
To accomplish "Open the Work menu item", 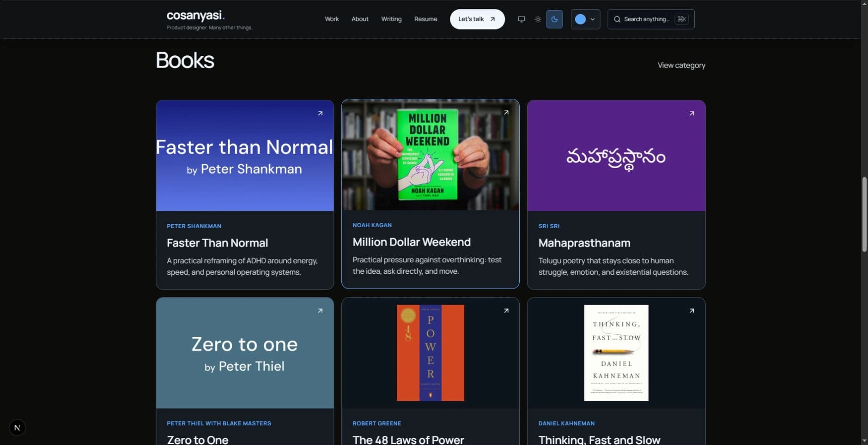I will point(332,19).
